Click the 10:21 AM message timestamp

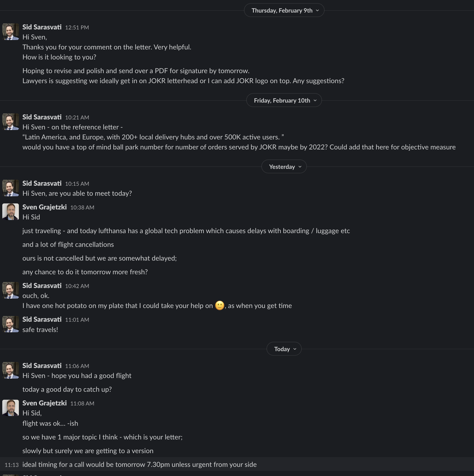(77, 117)
